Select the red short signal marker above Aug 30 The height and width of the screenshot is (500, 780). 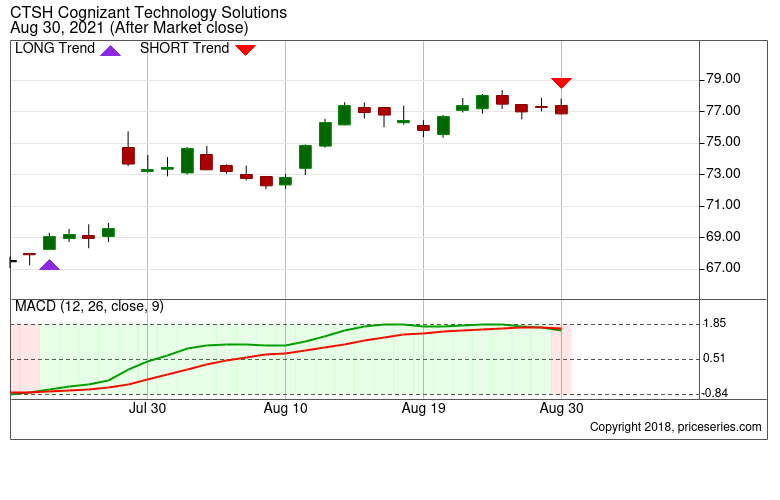(561, 83)
